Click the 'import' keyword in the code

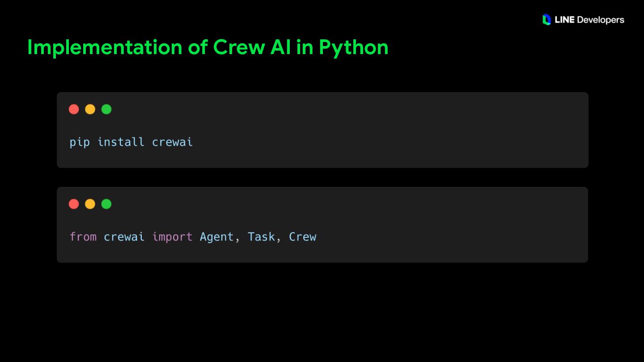[x=172, y=237]
